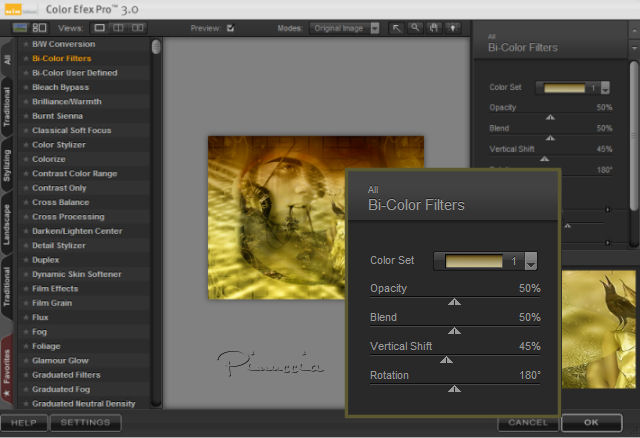Toggle favorite star for Glamour Glow
640x438 pixels.
tap(26, 360)
